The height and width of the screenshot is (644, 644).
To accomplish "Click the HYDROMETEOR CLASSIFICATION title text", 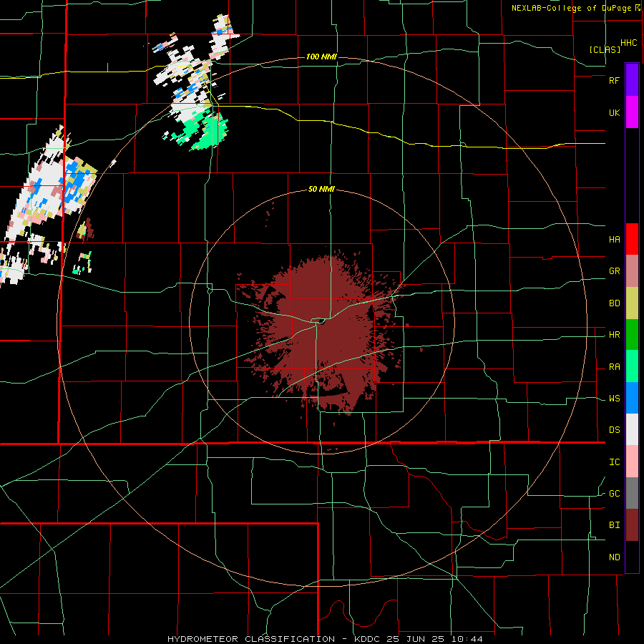I will tap(250, 639).
